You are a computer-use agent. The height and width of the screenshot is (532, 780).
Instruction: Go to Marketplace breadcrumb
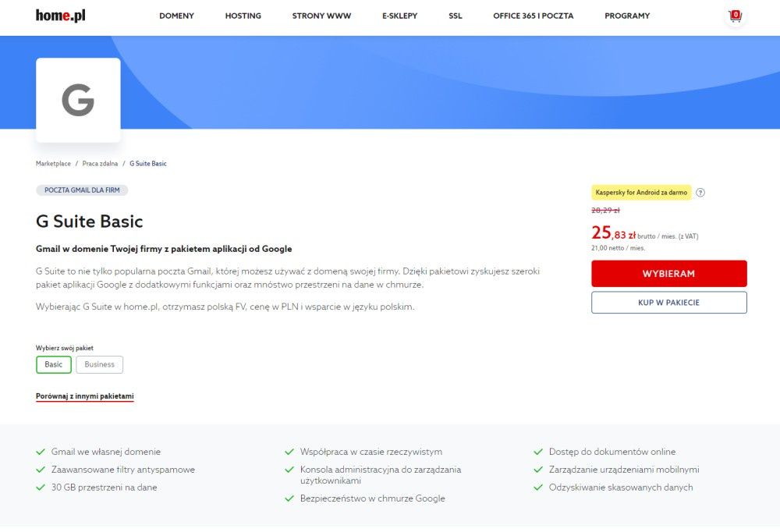click(x=53, y=163)
